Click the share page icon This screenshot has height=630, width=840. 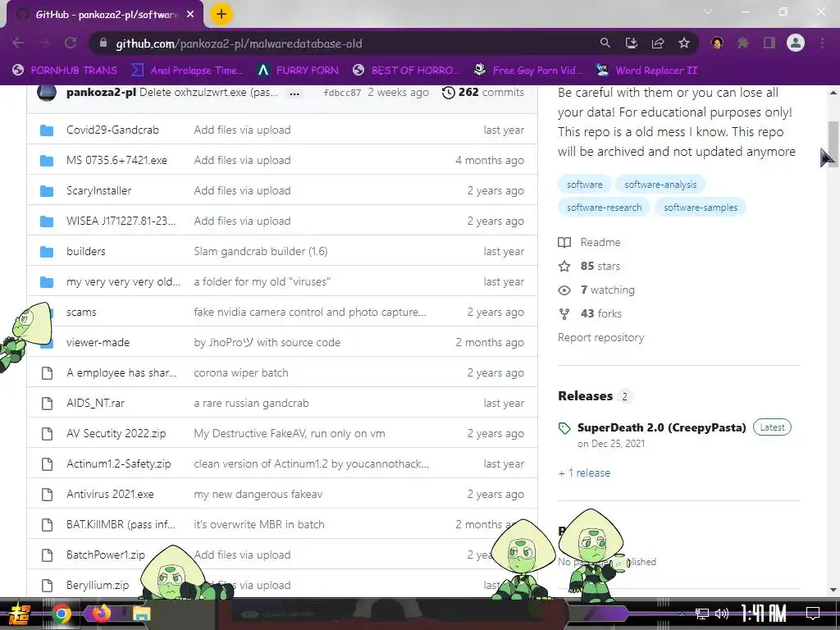(658, 43)
